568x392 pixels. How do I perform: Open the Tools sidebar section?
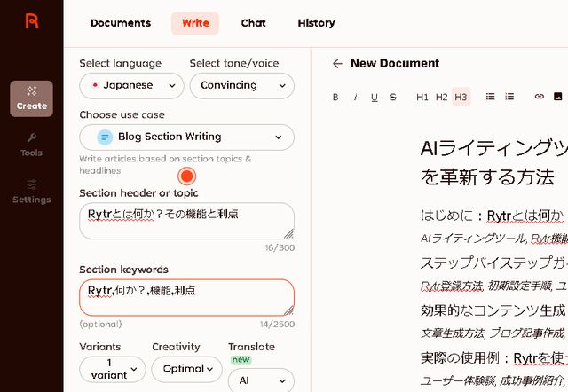(31, 145)
